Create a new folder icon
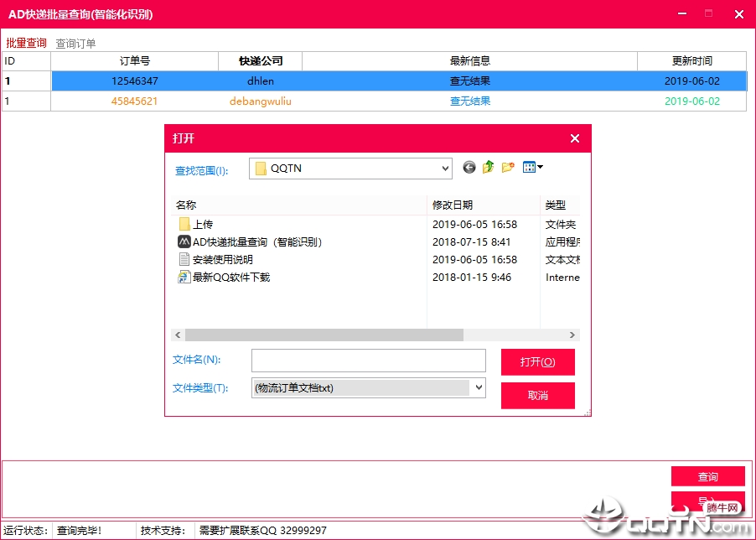Image resolution: width=756 pixels, height=540 pixels. pyautogui.click(x=508, y=168)
